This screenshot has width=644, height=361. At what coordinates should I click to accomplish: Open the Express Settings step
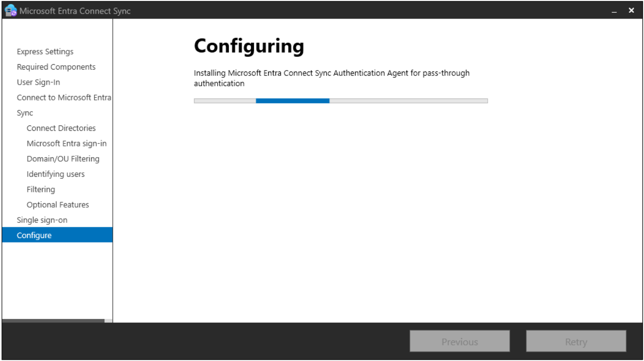coord(45,51)
